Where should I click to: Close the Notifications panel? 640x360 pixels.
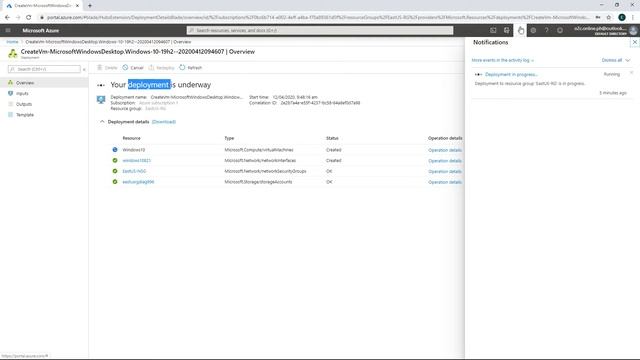pos(635,42)
